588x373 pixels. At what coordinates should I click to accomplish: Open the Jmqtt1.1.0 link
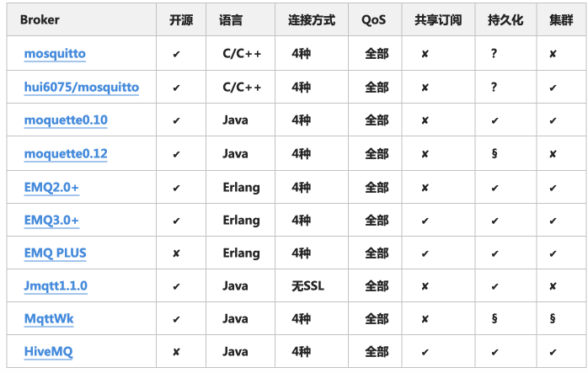(56, 286)
